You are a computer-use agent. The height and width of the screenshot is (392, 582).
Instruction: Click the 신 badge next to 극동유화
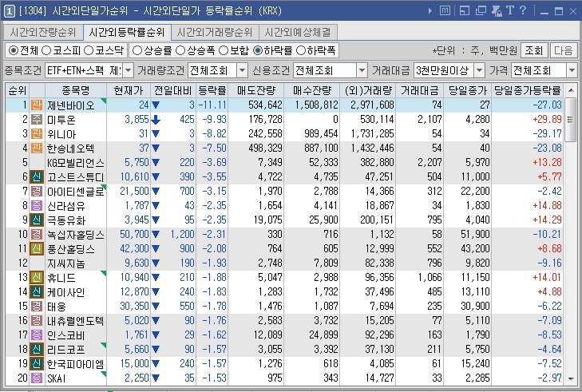[x=37, y=220]
